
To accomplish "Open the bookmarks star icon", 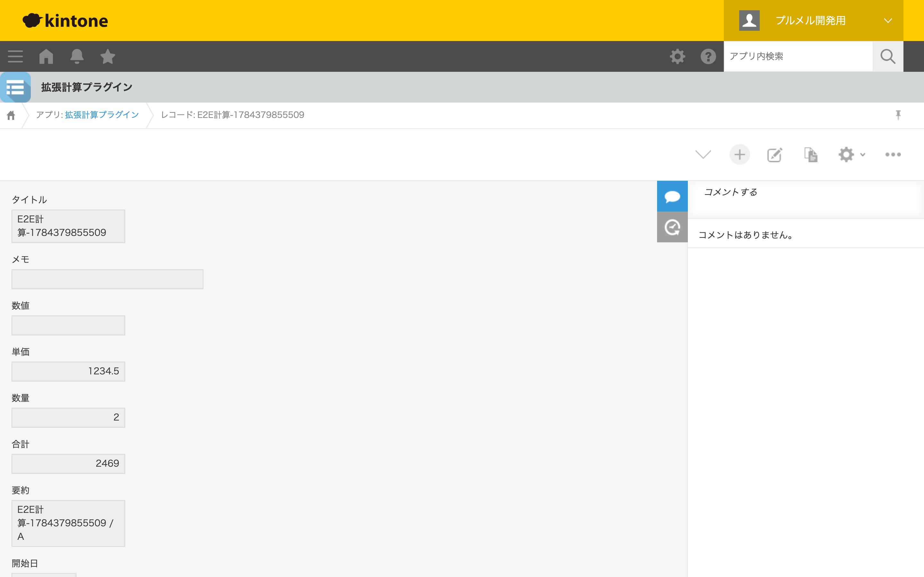I will click(x=108, y=56).
